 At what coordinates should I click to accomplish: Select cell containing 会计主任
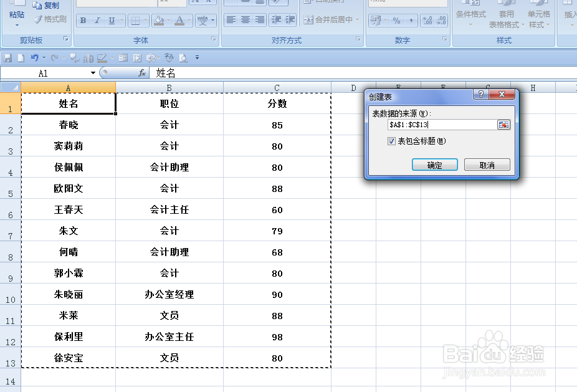tap(169, 210)
